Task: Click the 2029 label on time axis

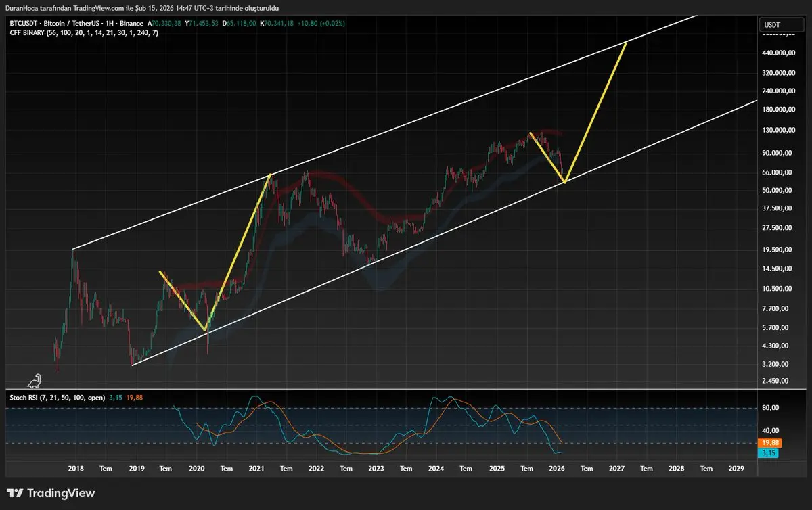Action: [736, 468]
